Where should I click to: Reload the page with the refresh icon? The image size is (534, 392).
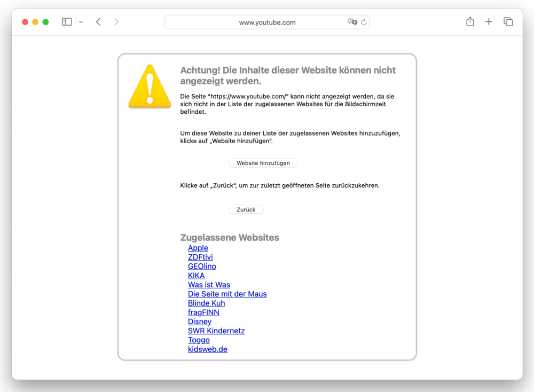[x=364, y=22]
